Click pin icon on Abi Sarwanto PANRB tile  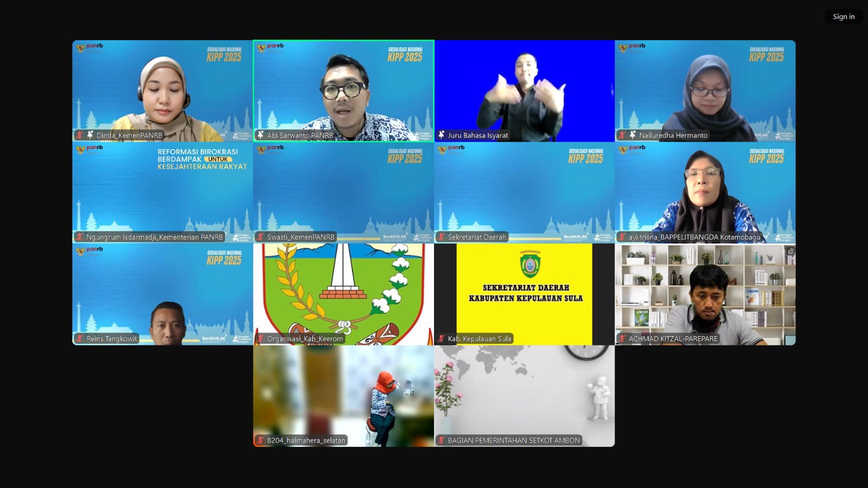(x=260, y=135)
